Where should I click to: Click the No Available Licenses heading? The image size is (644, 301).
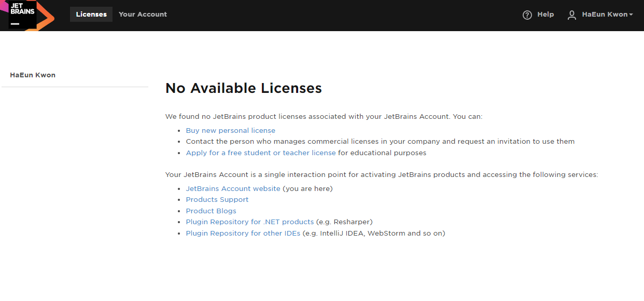click(x=244, y=88)
